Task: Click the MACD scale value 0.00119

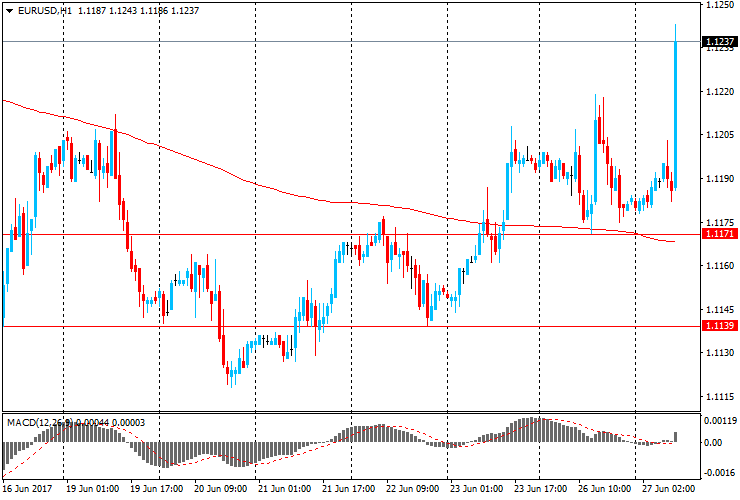Action: tap(720, 420)
